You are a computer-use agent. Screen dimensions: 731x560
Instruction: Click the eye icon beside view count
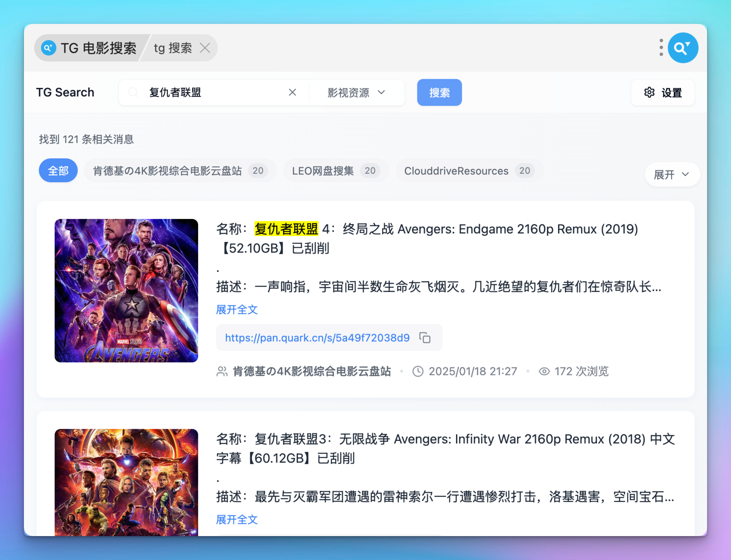coord(544,371)
